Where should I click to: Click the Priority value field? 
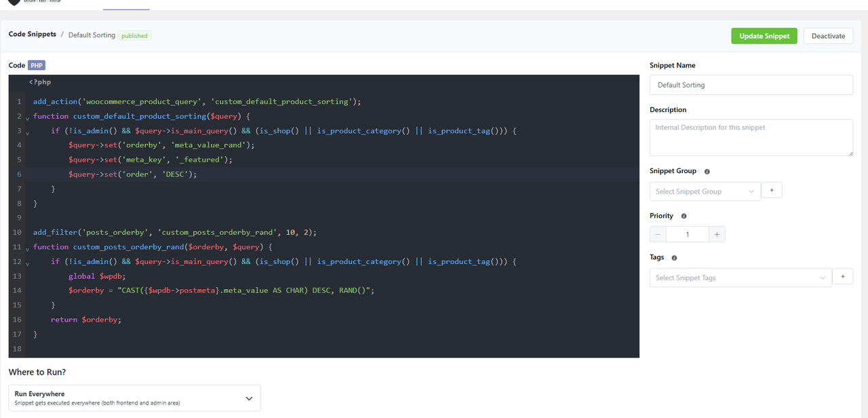tap(688, 234)
